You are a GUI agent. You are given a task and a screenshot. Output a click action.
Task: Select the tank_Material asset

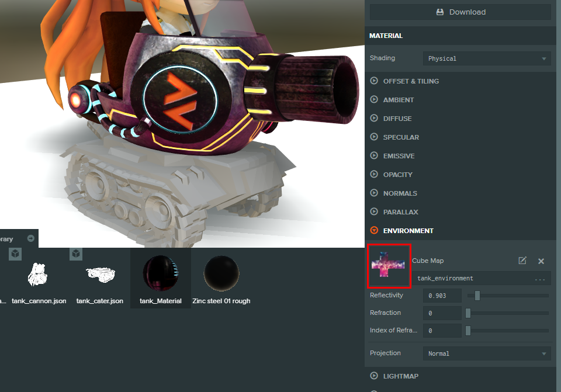tap(161, 279)
